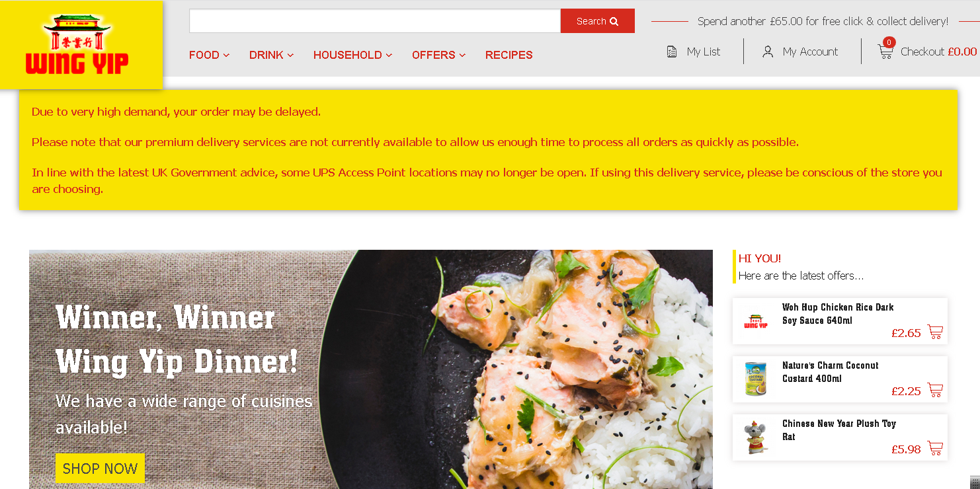Add Chinese New Year Plush Rat to cart
Screen dimensions: 980x489
pos(935,448)
